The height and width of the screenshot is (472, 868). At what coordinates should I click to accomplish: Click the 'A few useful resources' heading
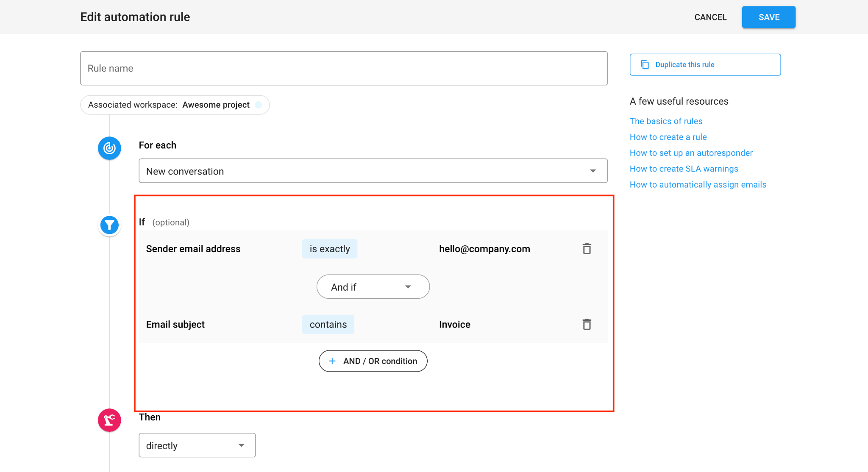[679, 101]
